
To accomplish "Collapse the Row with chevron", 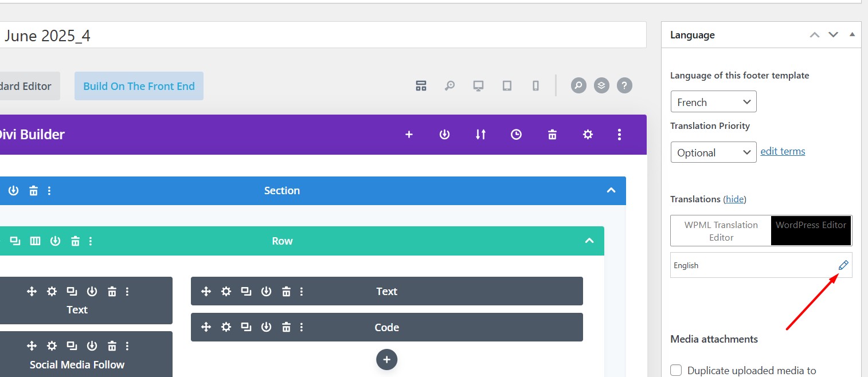I will click(589, 241).
